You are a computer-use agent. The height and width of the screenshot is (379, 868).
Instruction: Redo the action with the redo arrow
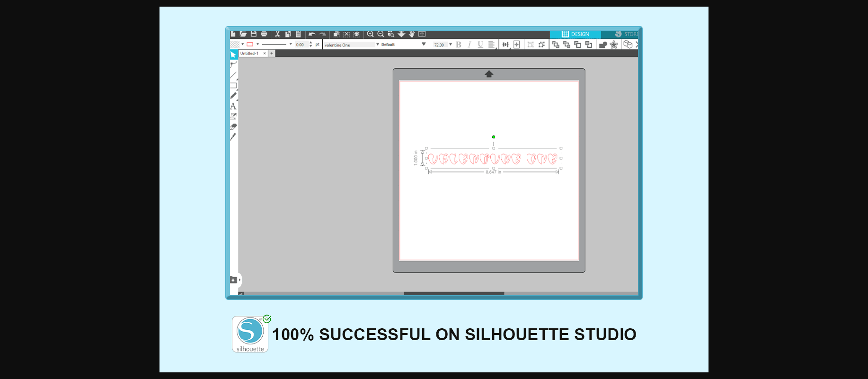point(322,34)
